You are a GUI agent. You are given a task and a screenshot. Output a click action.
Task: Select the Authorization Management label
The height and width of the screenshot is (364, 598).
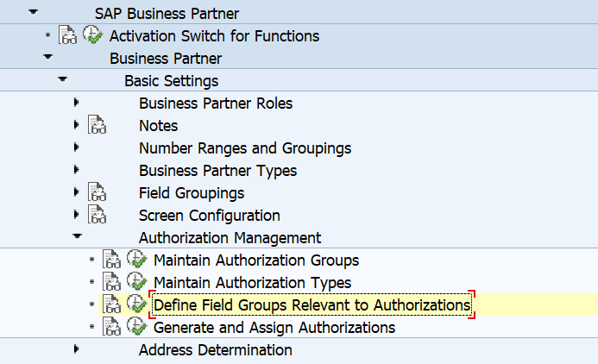coord(230,239)
